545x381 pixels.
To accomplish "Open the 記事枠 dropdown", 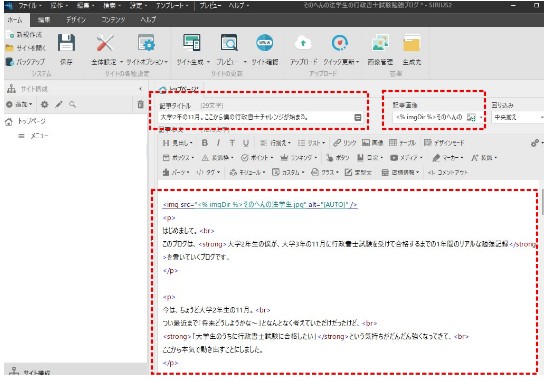I will pos(218,158).
